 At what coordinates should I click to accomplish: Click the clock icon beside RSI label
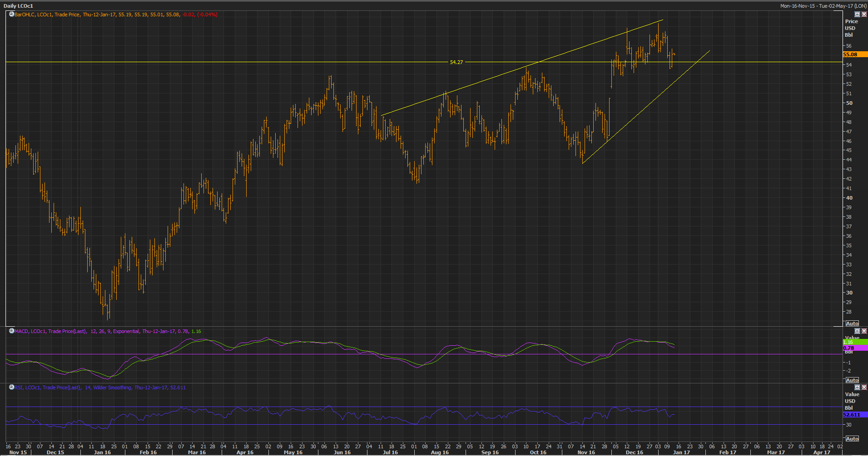[x=12, y=387]
